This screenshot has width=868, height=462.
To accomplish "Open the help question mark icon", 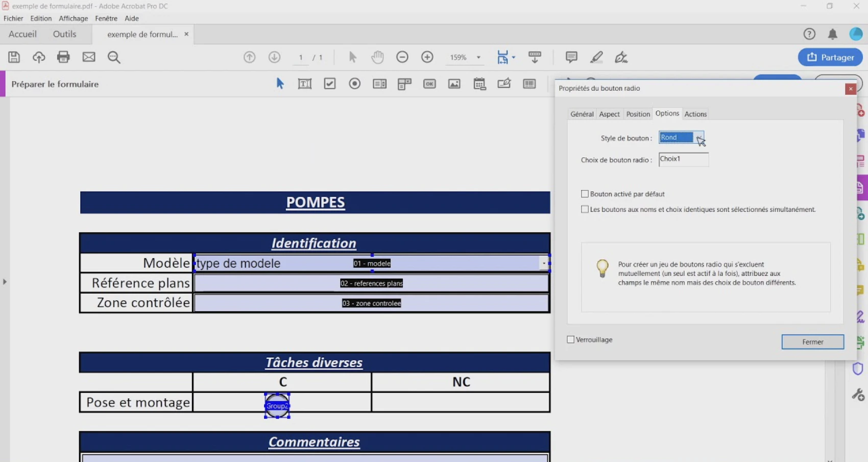I will click(x=809, y=34).
